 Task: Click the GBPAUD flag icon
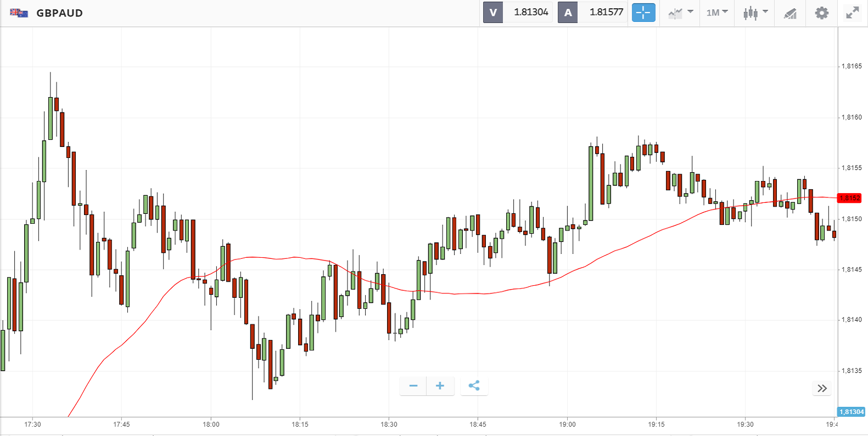pos(19,13)
